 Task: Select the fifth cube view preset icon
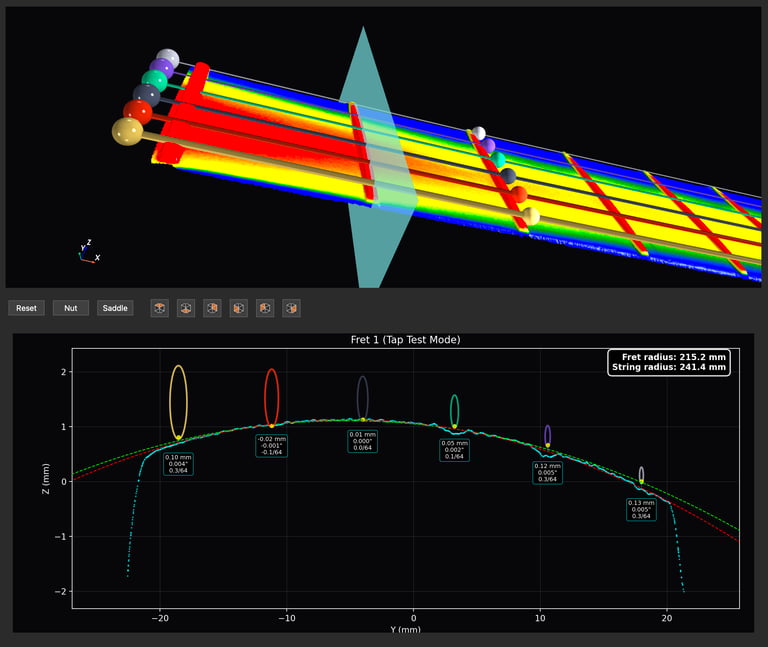[265, 308]
